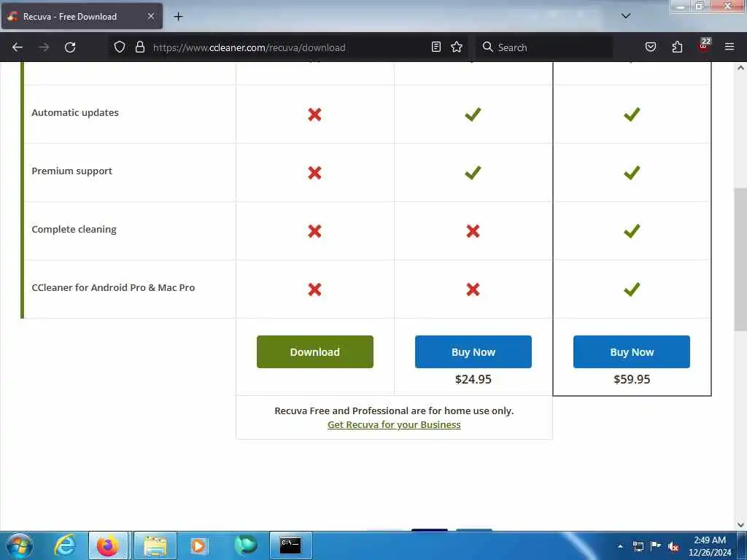Image resolution: width=747 pixels, height=560 pixels.
Task: Click the Complete cleaning row label
Action: point(74,229)
